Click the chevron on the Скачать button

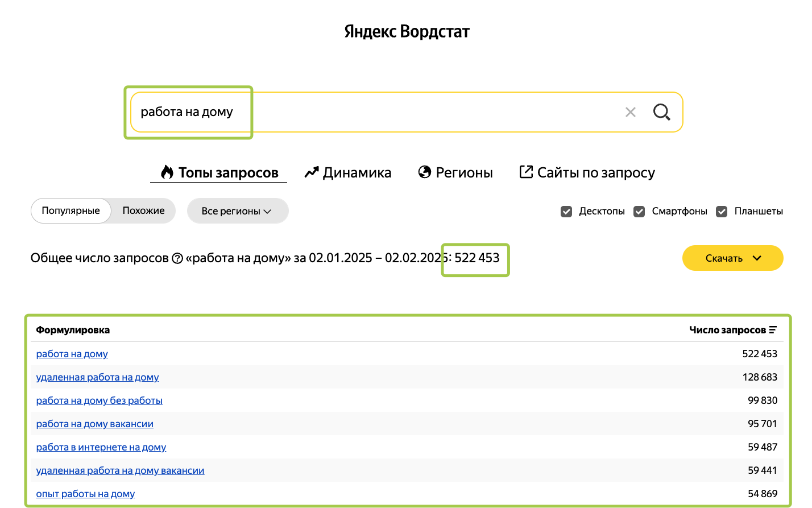[x=757, y=258]
